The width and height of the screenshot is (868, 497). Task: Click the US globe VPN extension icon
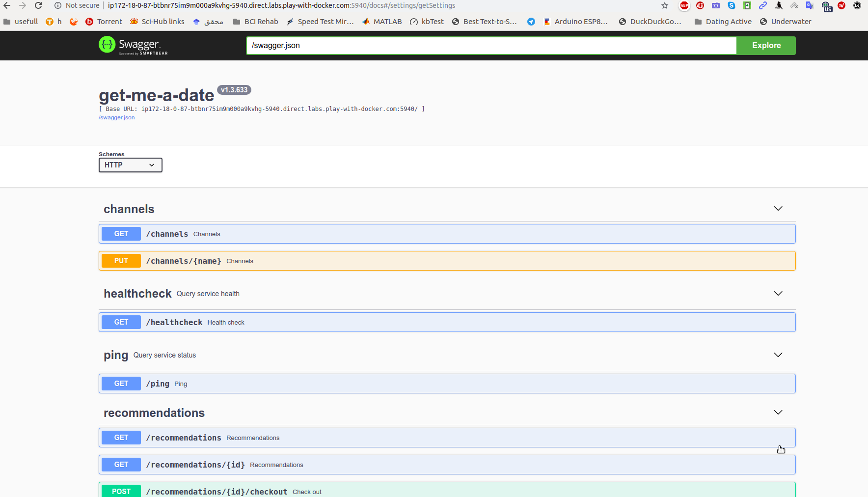point(827,6)
